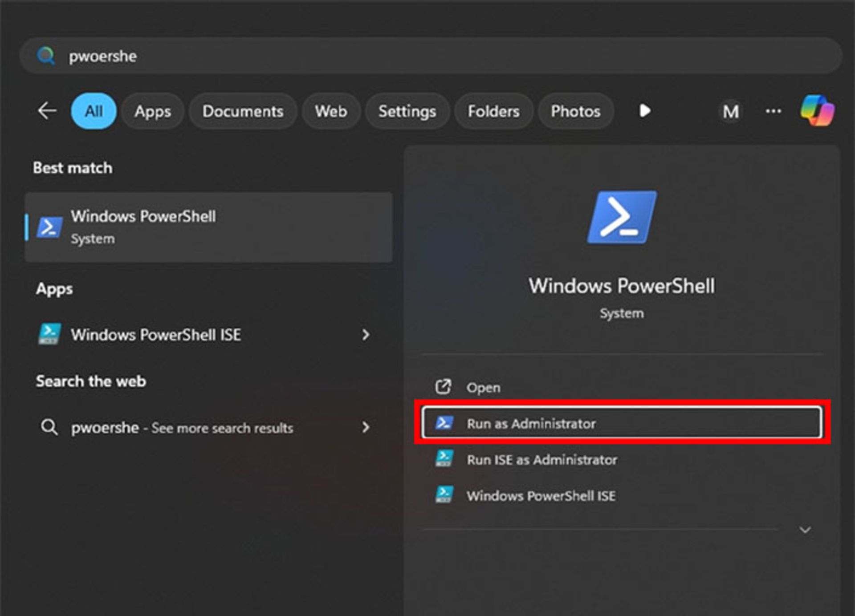Expand more actions with the down chevron
The width and height of the screenshot is (855, 616).
(805, 530)
